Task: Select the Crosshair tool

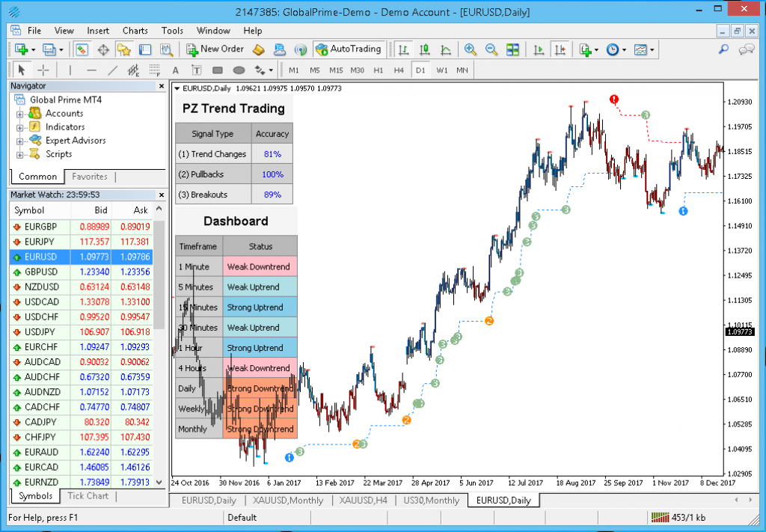Action: pos(42,70)
